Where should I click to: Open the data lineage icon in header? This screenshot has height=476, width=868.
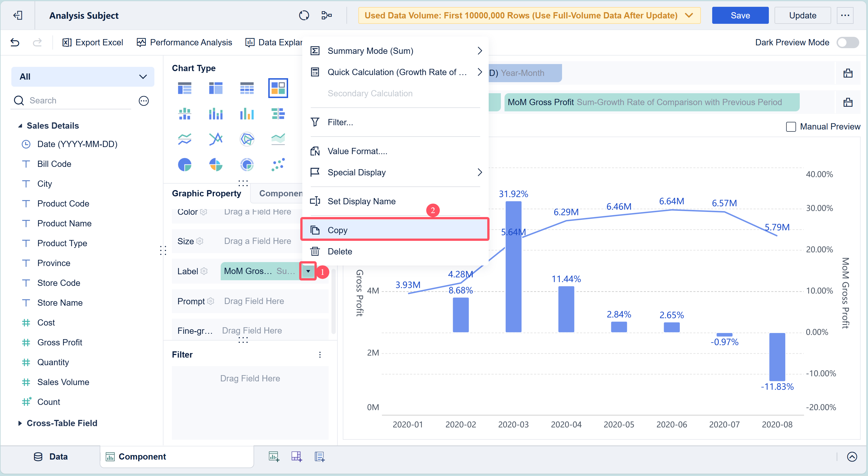coord(327,16)
